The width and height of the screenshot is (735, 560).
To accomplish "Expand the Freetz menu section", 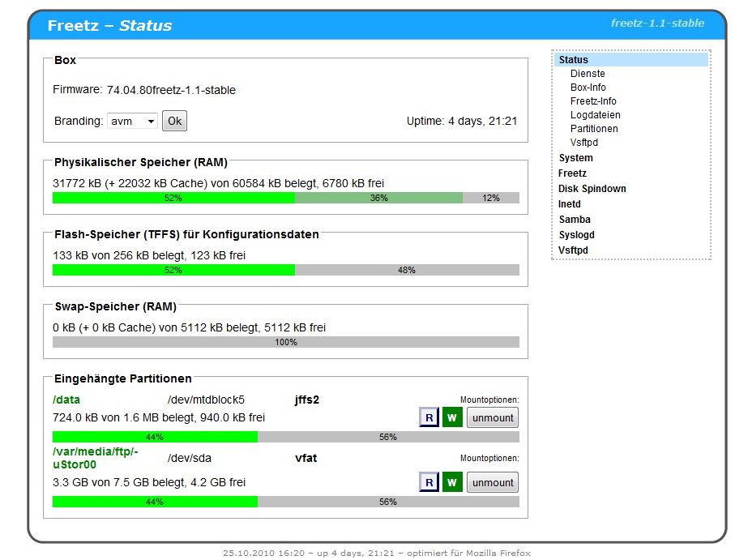I will tap(572, 173).
